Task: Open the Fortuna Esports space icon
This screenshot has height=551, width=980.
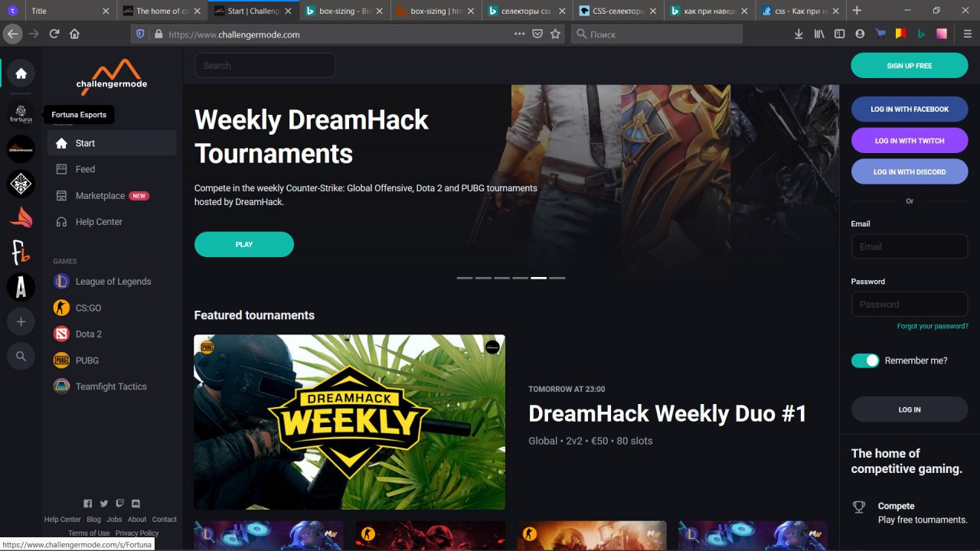Action: (x=21, y=115)
